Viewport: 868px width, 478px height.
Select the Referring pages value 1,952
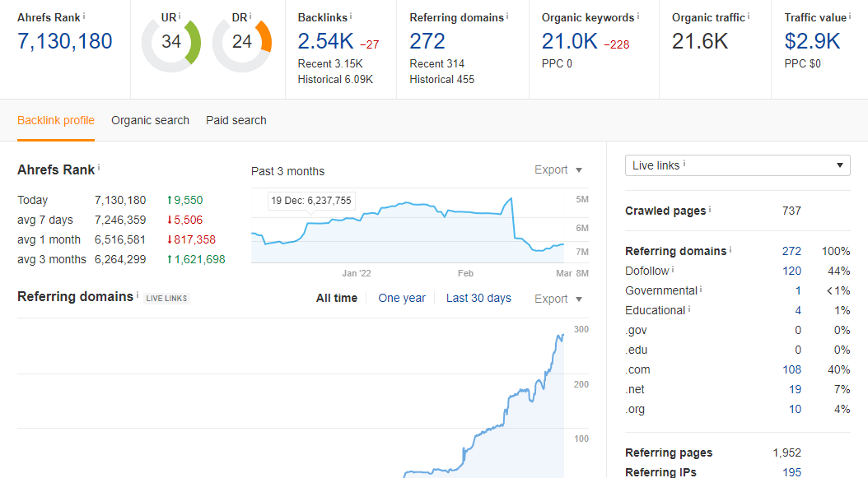(x=786, y=452)
